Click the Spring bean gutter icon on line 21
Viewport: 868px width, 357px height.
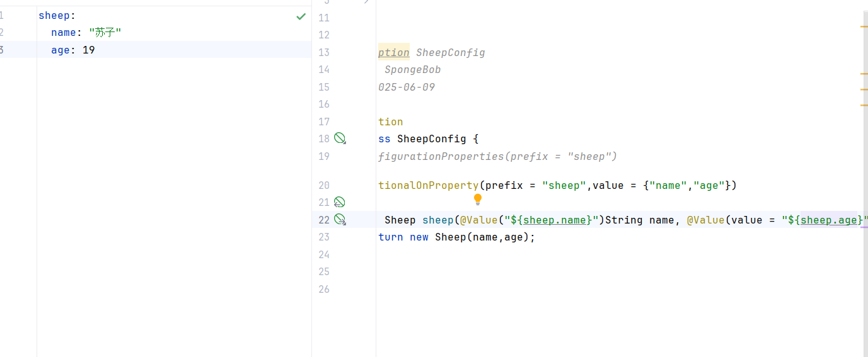(x=339, y=202)
